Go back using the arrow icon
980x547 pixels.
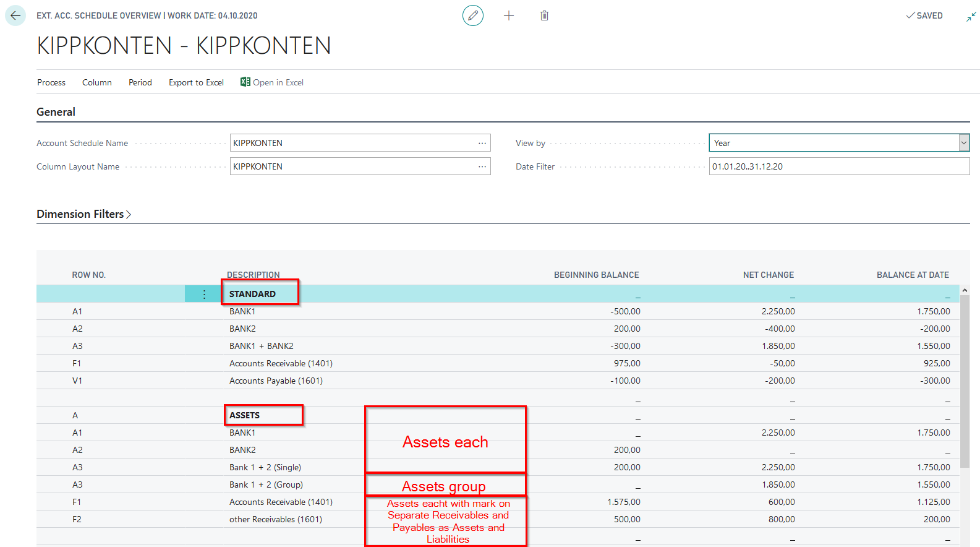tap(15, 15)
